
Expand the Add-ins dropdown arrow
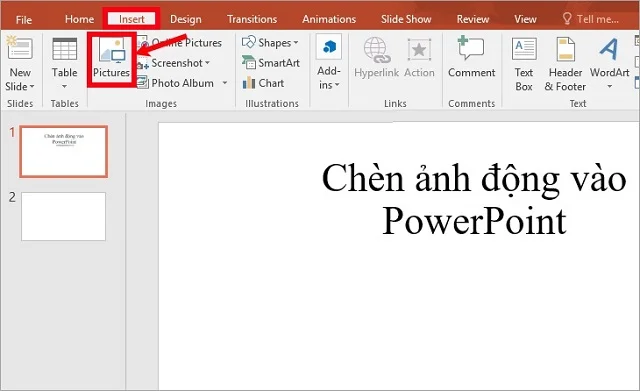tap(337, 85)
